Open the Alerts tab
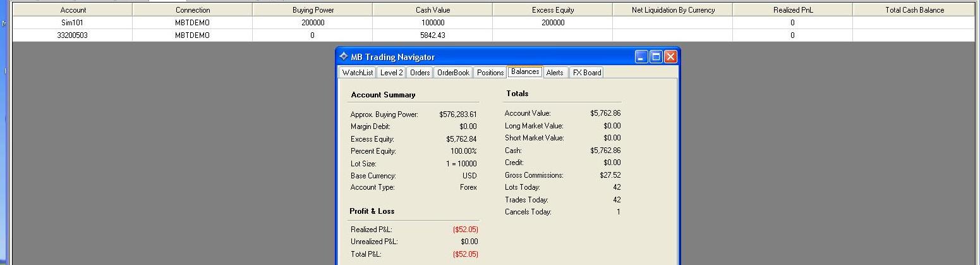The image size is (980, 265). 555,73
